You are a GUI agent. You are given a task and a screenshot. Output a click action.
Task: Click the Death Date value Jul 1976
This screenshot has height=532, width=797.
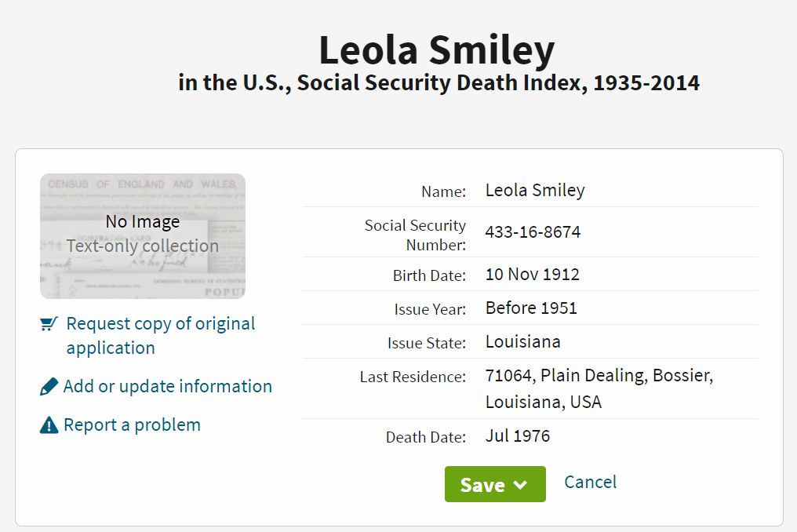tap(518, 436)
